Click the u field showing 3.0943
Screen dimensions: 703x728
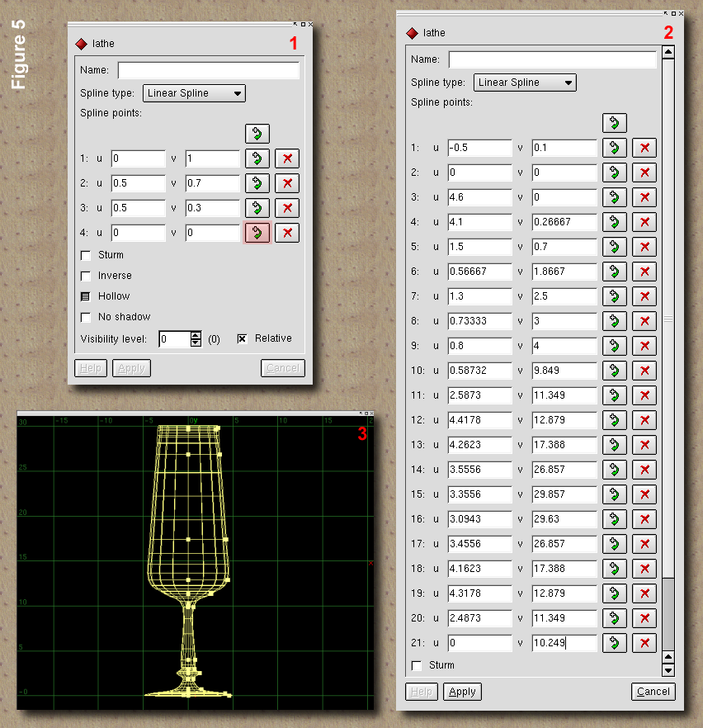point(479,519)
